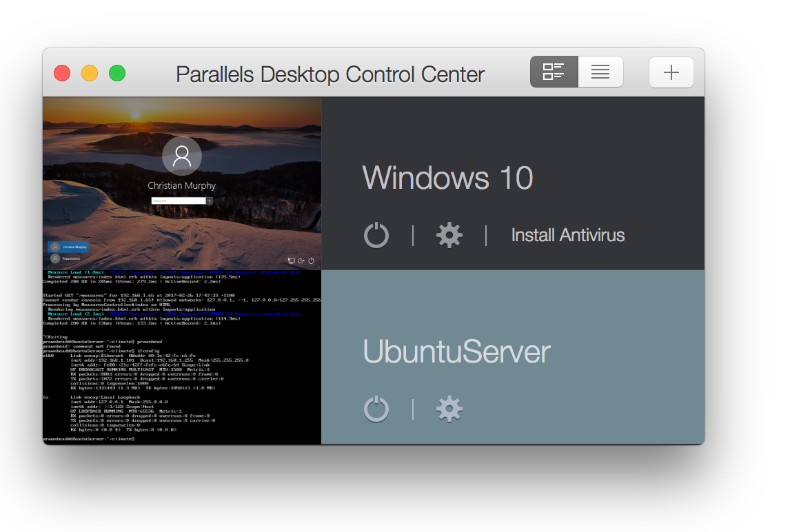Select the UbuntuServer title text

tap(456, 351)
